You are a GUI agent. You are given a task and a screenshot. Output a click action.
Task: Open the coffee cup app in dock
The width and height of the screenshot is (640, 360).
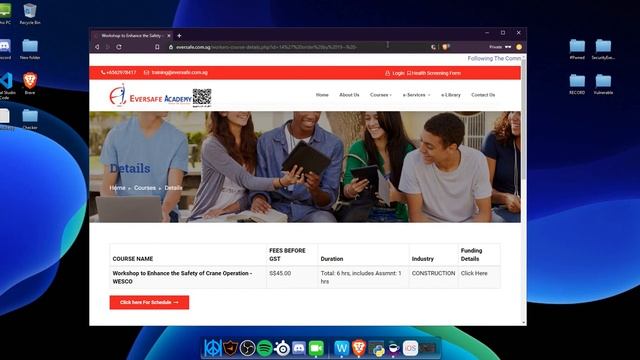pos(393,348)
